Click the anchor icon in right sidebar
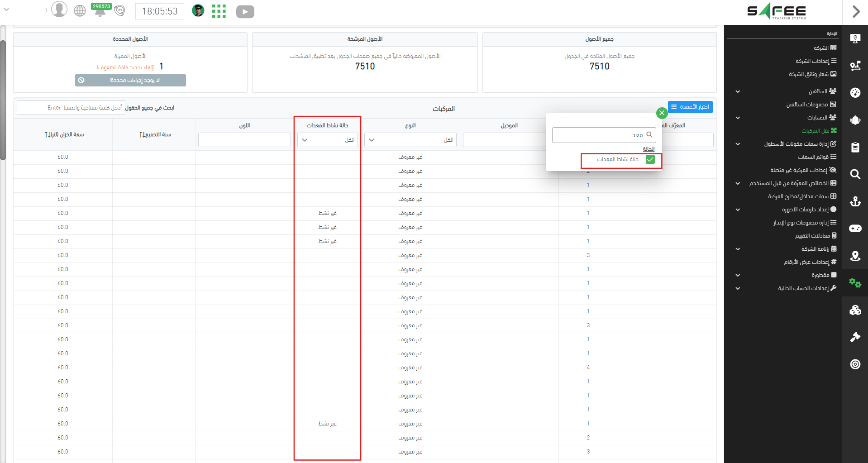868x463 pixels. click(855, 201)
